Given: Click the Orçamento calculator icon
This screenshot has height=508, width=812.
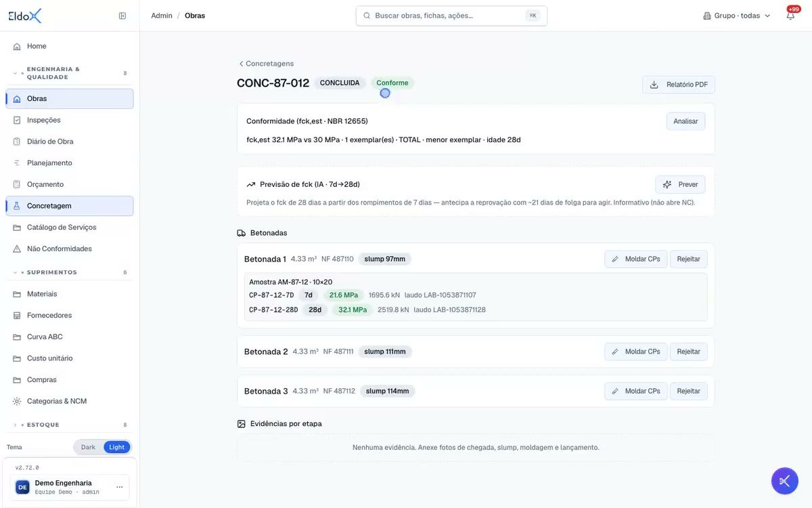Looking at the screenshot, I should [17, 184].
